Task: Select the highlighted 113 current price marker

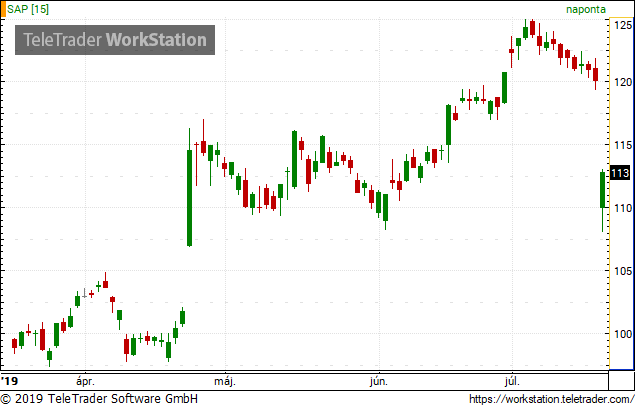Action: click(620, 173)
